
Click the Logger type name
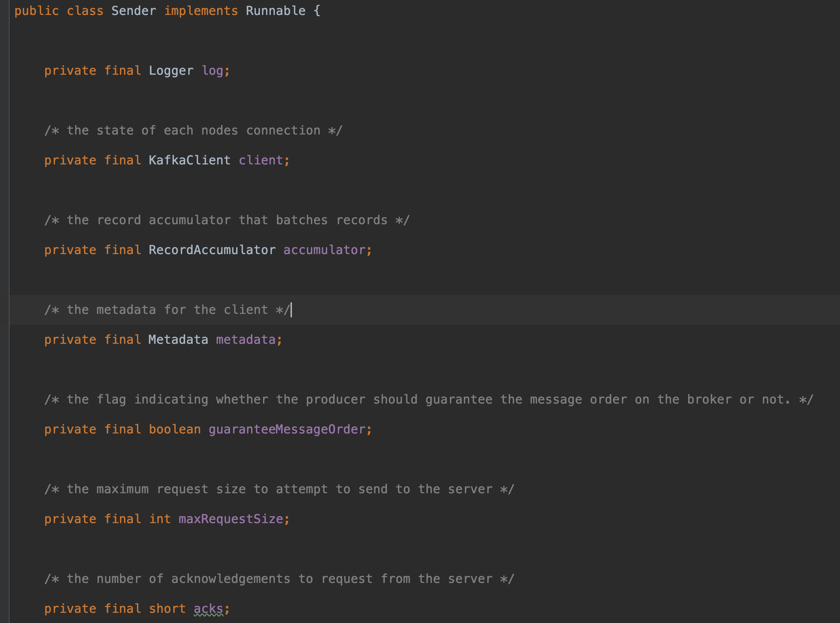(171, 71)
